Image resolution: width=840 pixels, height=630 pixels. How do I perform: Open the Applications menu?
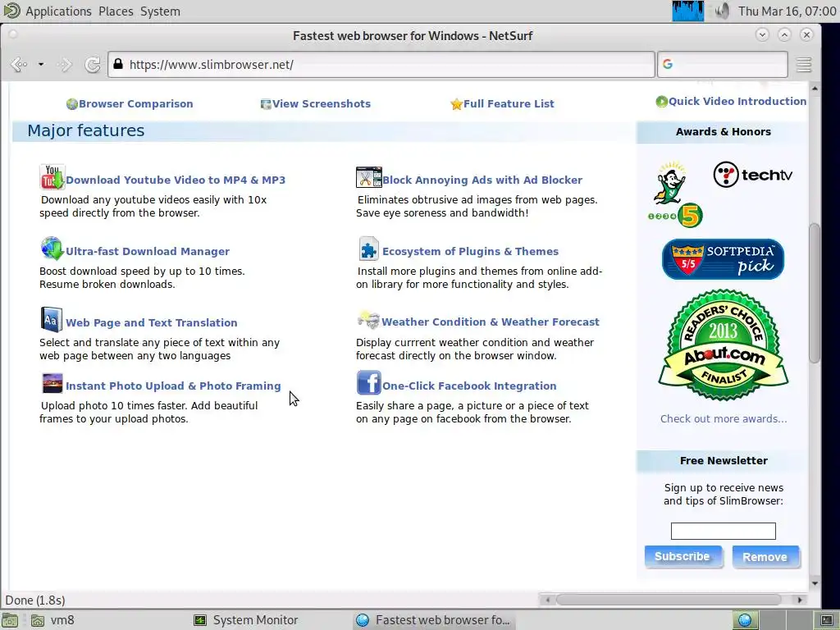click(58, 11)
